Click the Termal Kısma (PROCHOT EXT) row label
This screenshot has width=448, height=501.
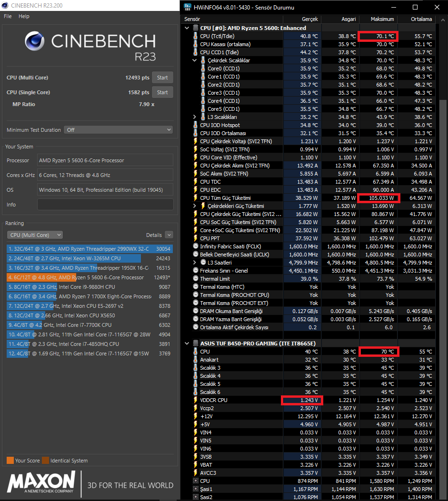(x=234, y=303)
